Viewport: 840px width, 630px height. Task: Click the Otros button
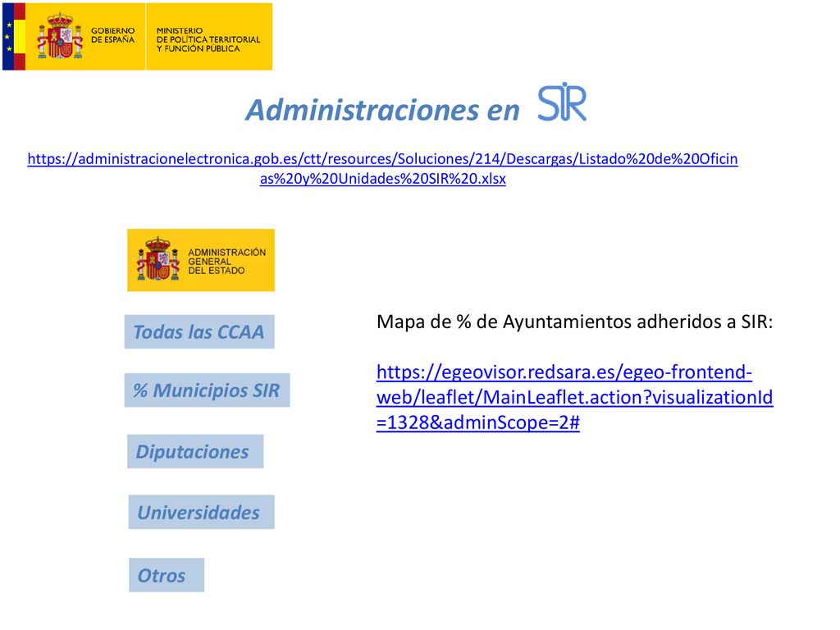pos(166,575)
